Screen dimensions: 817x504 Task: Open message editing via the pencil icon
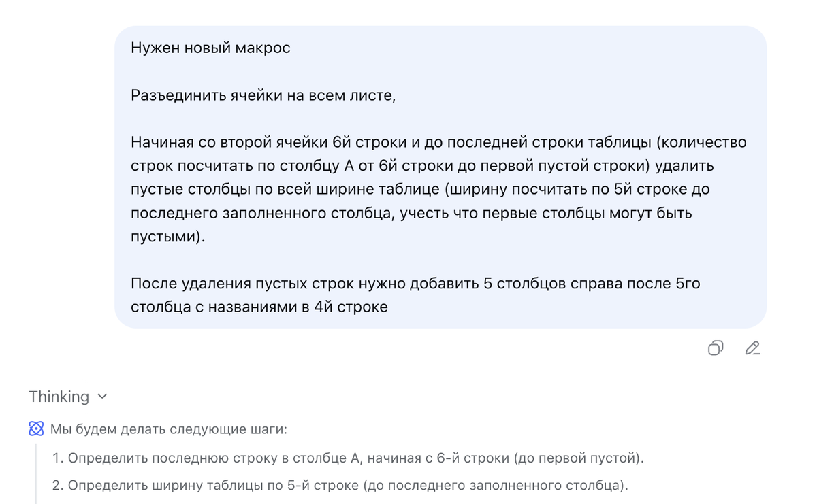tap(752, 348)
